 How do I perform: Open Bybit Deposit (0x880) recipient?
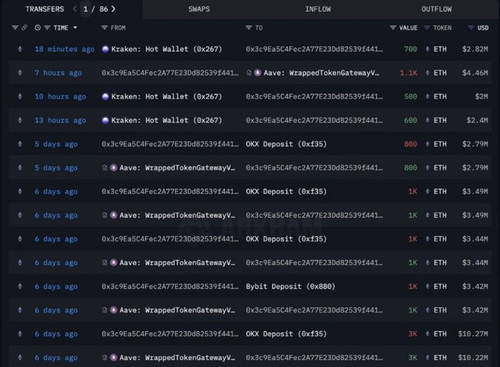coord(290,287)
